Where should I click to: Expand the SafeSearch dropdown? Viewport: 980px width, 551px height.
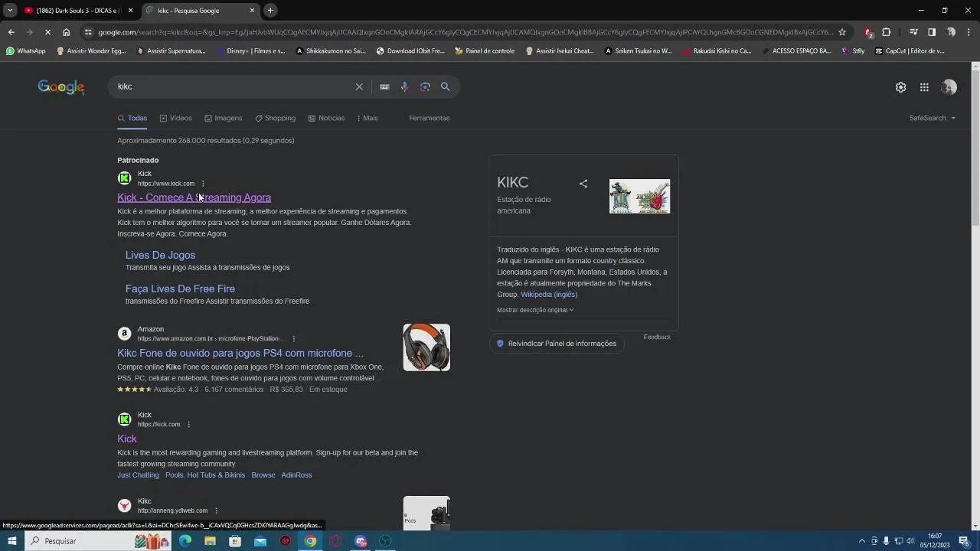point(933,118)
